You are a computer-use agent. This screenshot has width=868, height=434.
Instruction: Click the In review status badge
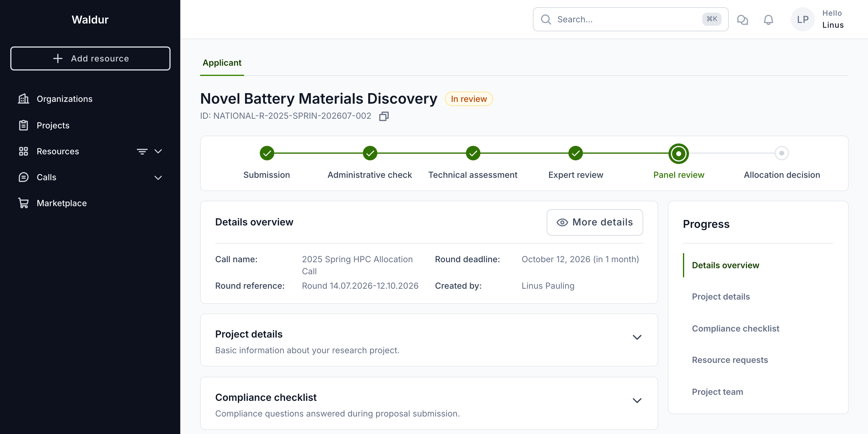[469, 99]
